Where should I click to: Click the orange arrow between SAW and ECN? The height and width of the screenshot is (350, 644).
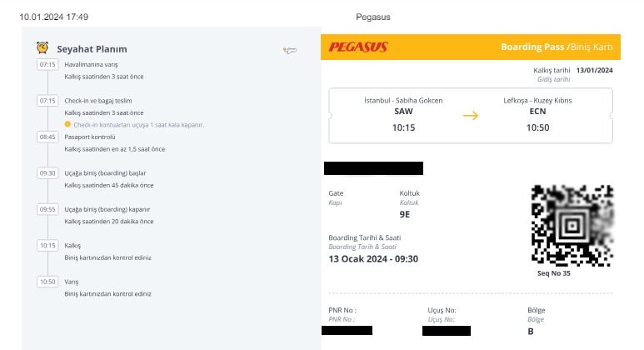click(x=471, y=115)
